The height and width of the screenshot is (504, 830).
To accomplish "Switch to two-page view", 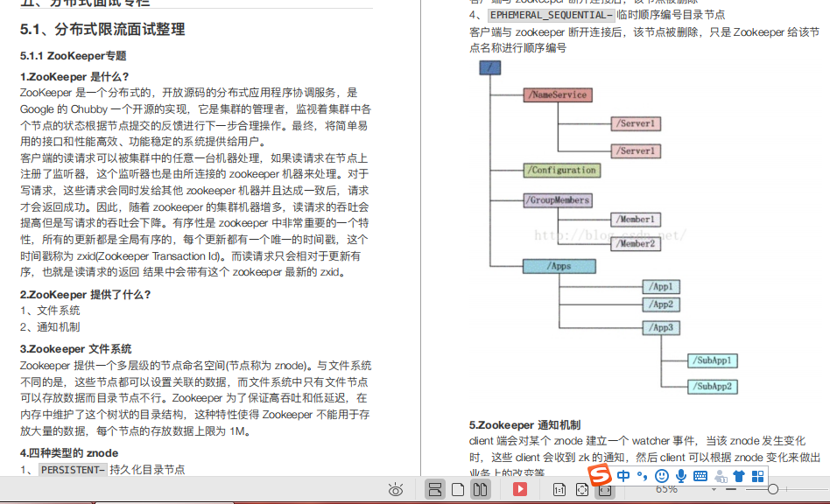I will pyautogui.click(x=480, y=490).
